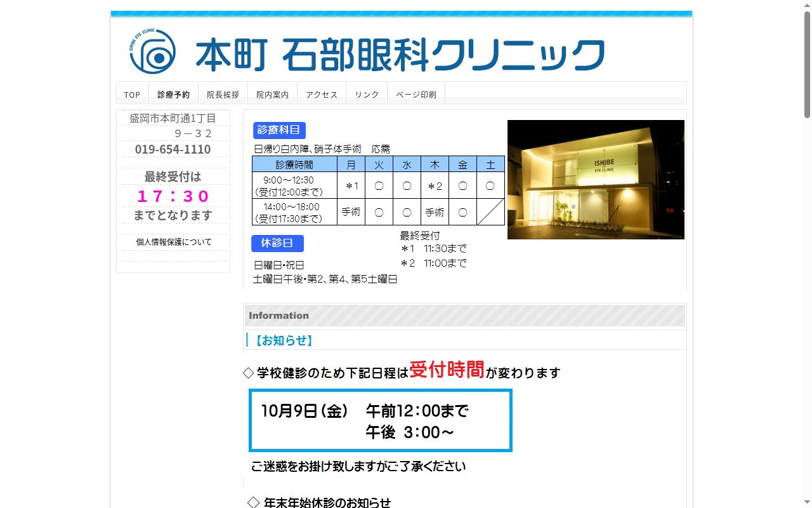Click the 診療科目 blue label
Image resolution: width=812 pixels, height=508 pixels.
coord(279,130)
